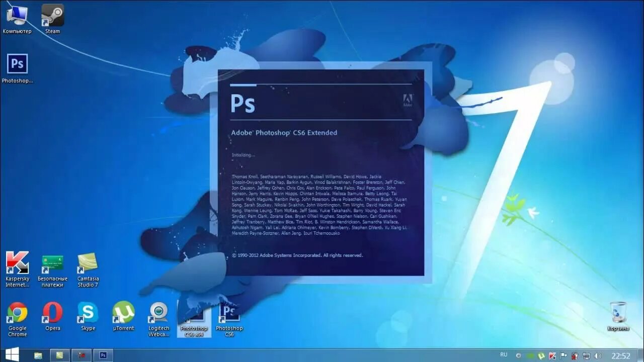Click the show desktop strip after the clock
Viewport: 644px width, 362px height.
click(x=641, y=355)
